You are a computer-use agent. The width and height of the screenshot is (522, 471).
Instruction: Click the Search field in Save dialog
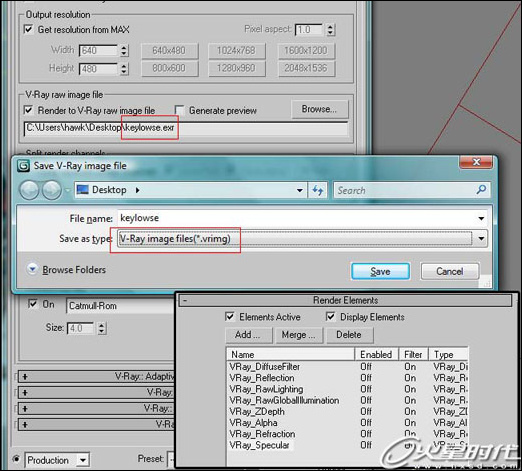405,190
